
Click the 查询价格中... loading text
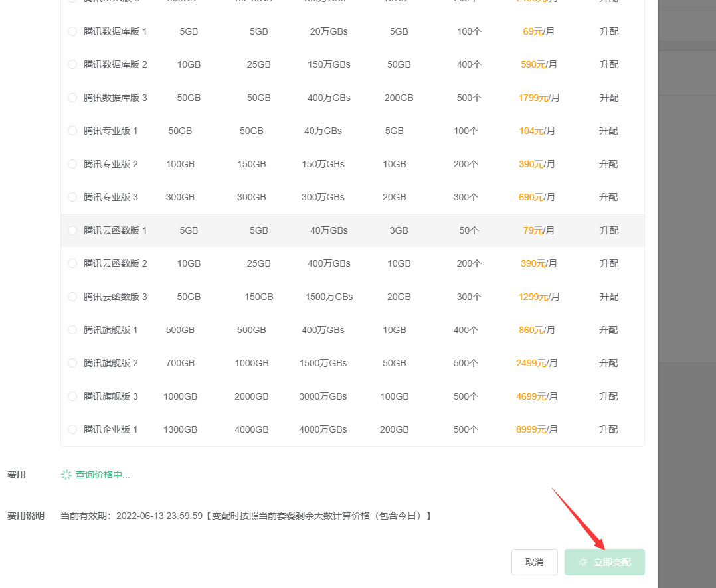click(102, 475)
